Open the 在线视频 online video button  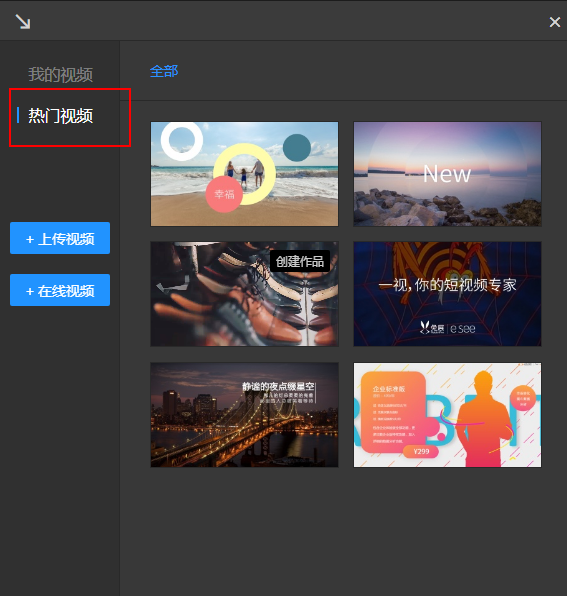coord(60,290)
